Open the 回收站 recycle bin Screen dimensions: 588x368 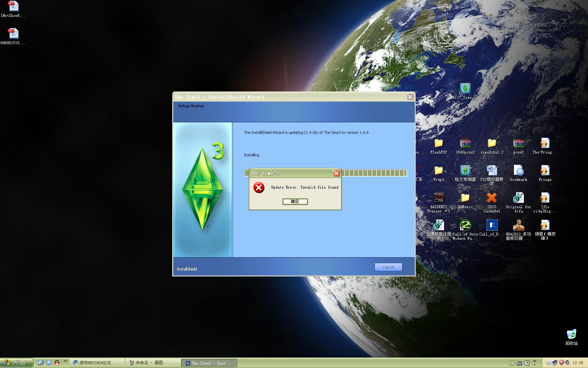pos(572,337)
